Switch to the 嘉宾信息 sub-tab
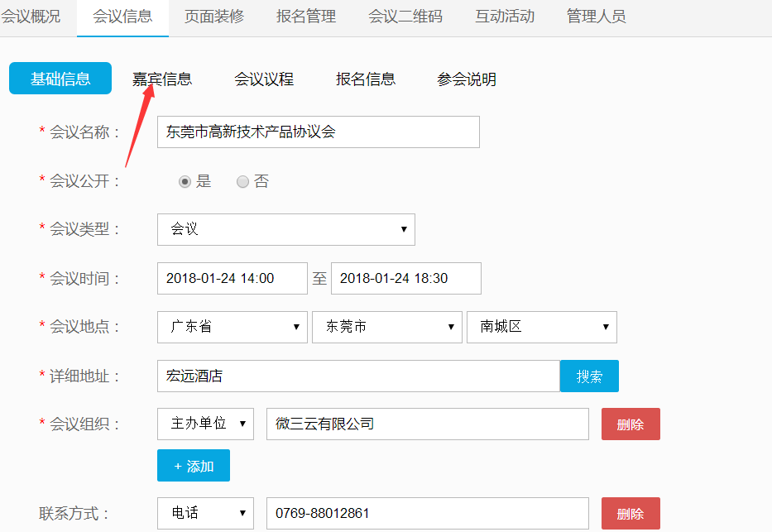 [x=162, y=79]
